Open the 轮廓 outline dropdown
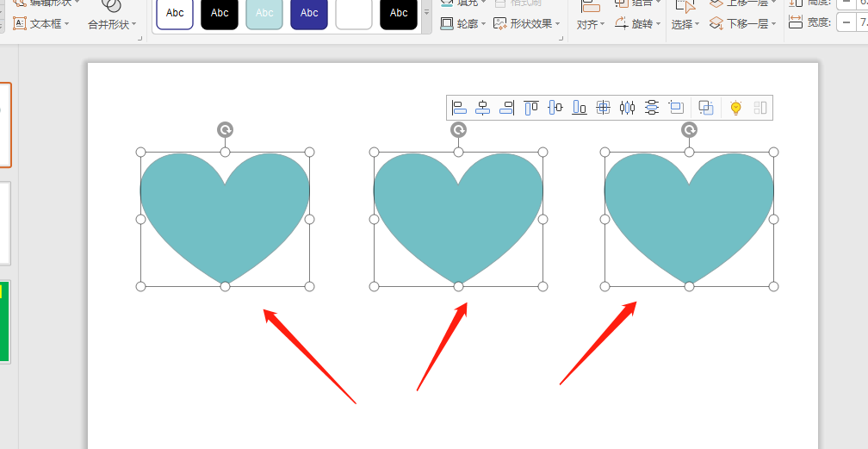868x449 pixels. (463, 24)
